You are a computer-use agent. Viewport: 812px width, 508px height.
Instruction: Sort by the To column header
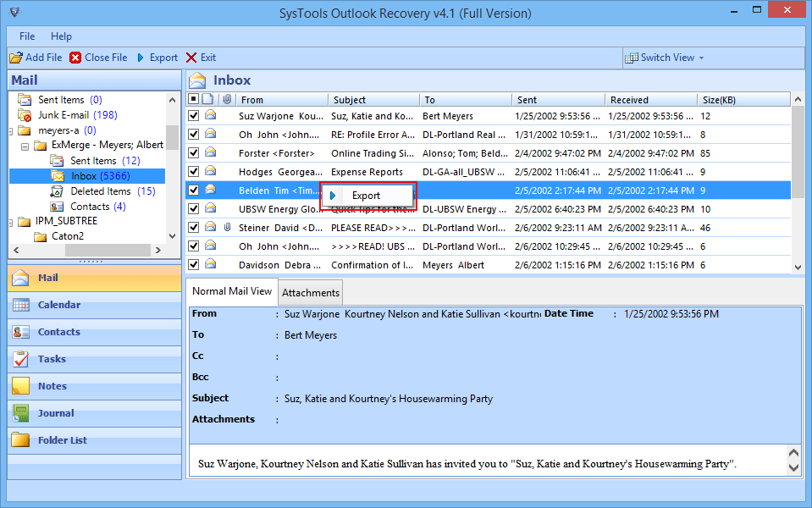(x=466, y=99)
